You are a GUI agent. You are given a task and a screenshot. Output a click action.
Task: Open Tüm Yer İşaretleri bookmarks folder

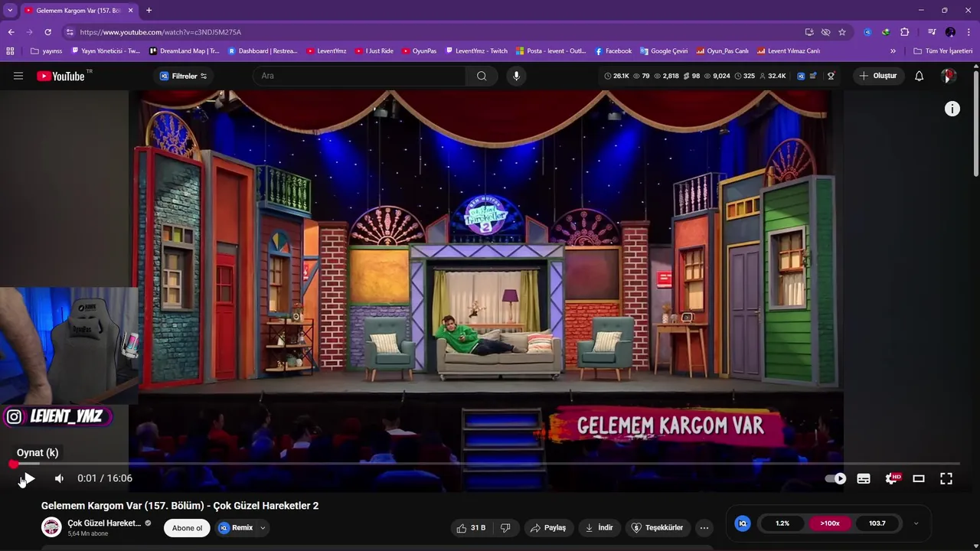pyautogui.click(x=943, y=51)
